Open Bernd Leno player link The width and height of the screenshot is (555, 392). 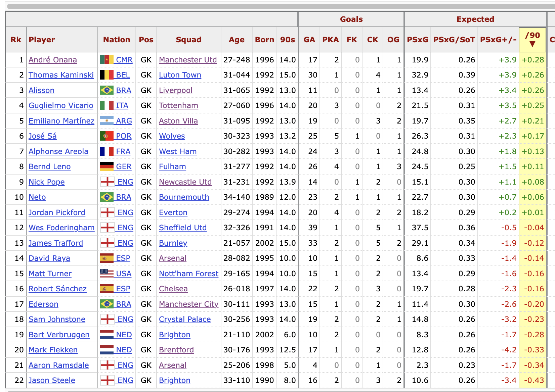pyautogui.click(x=50, y=166)
